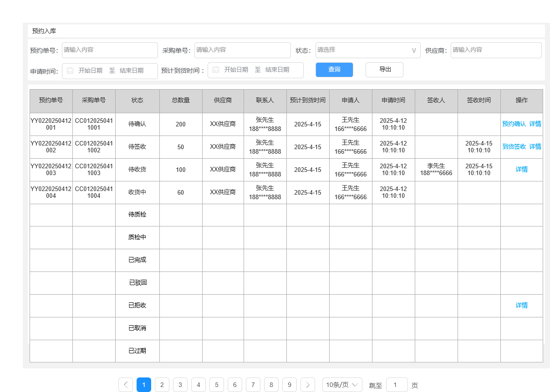550x392 pixels.
Task: Go to page 2
Action: [x=162, y=385]
